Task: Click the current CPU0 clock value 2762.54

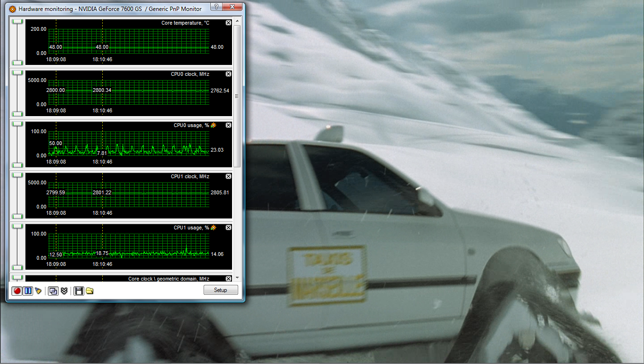Action: (220, 91)
